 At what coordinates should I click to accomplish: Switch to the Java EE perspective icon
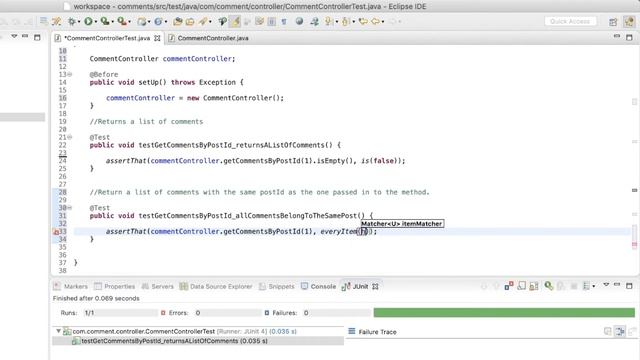tap(629, 22)
